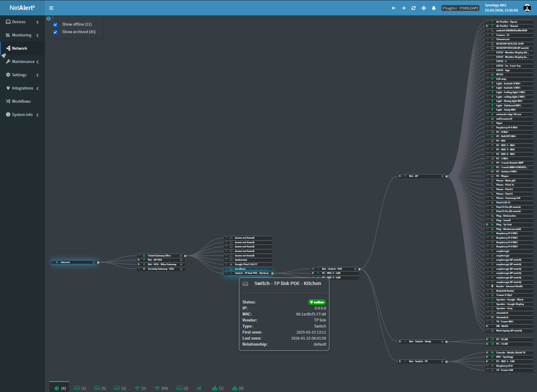
Task: Collapse the Settings sidebar section chevron
Action: coord(37,75)
